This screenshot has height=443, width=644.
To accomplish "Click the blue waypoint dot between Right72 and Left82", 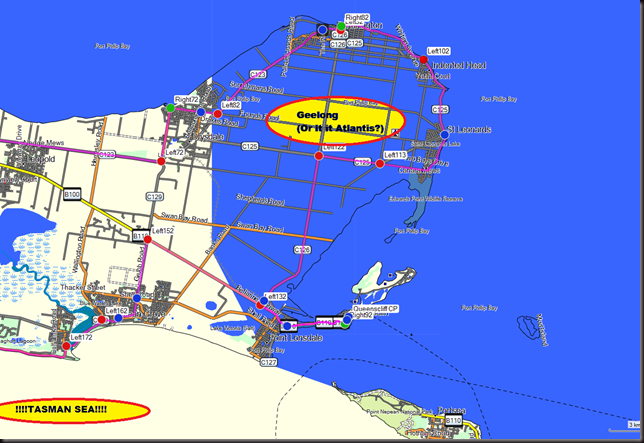I will 200,112.
